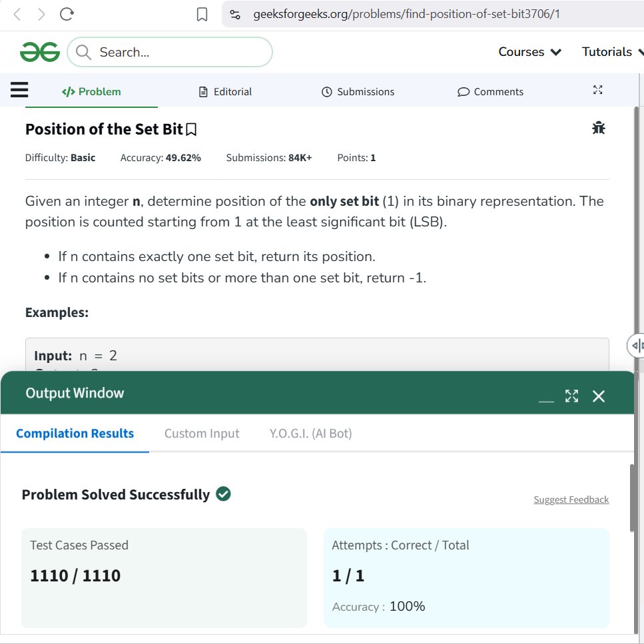The image size is (644, 644).
Task: Click the 'Input: n = 2' example line
Action: coord(75,355)
